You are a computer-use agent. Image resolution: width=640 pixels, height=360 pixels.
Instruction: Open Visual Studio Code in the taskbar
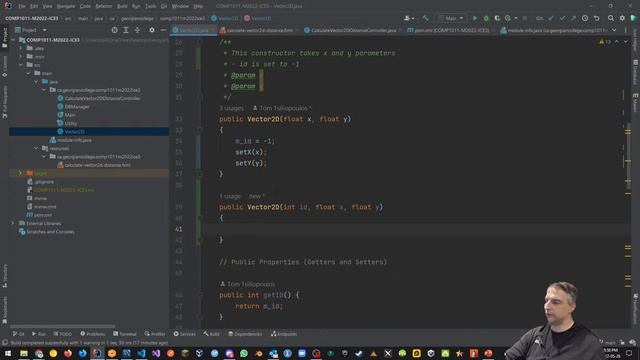pyautogui.click(x=141, y=353)
